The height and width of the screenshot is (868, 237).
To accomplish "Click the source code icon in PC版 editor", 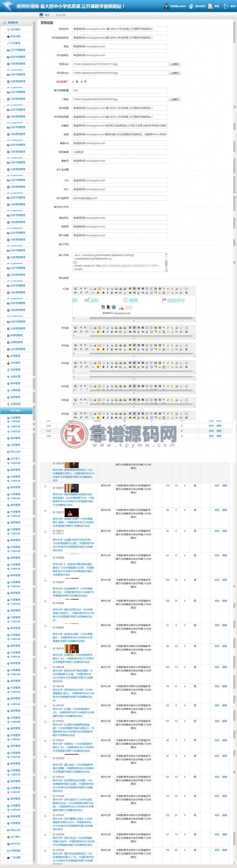I will 75,289.
